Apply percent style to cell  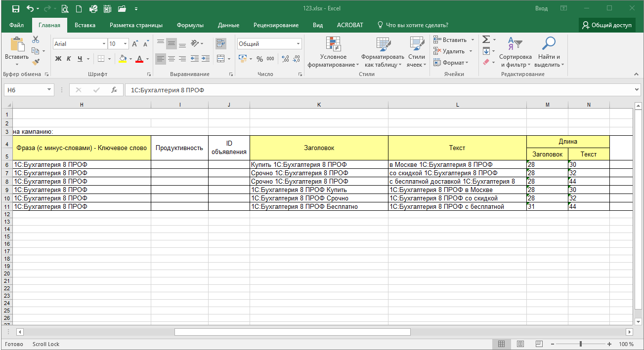click(259, 59)
